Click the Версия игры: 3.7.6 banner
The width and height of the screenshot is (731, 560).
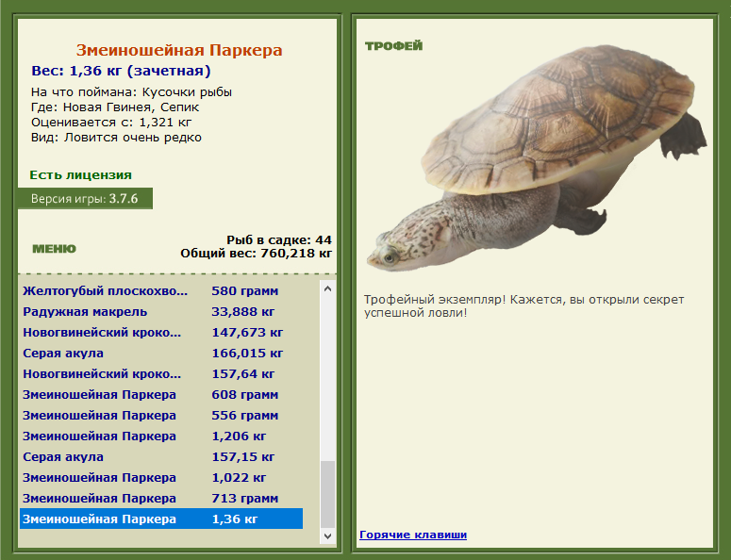(85, 199)
